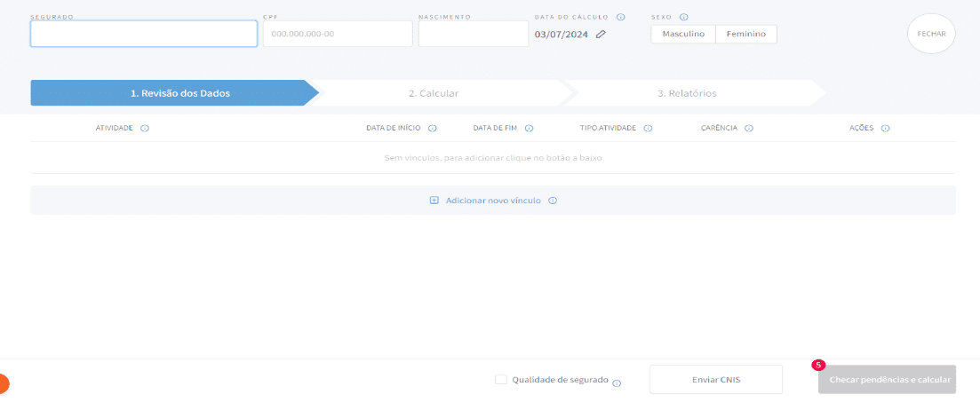Image resolution: width=980 pixels, height=410 pixels.
Task: Select Masculino as the sex
Action: coord(683,34)
